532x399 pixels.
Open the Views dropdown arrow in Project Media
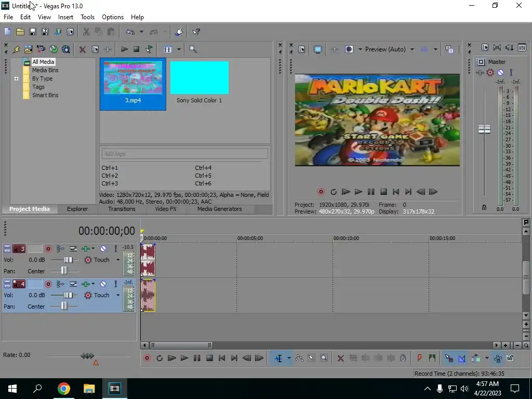(x=179, y=49)
